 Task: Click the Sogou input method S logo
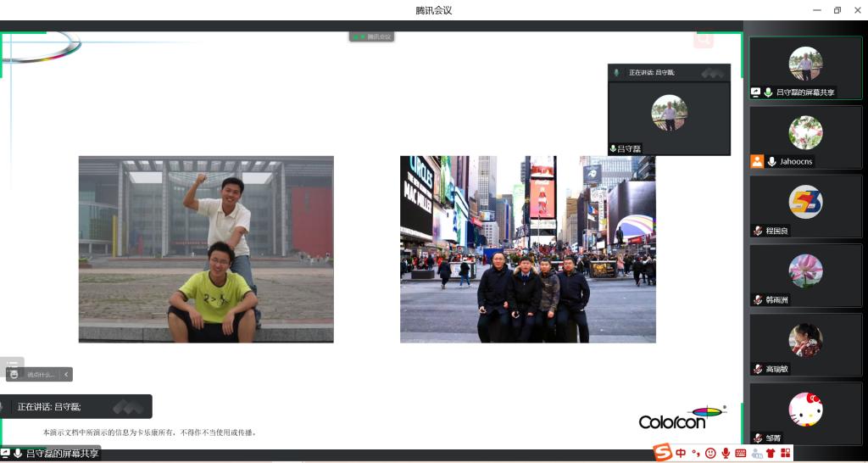tap(662, 453)
